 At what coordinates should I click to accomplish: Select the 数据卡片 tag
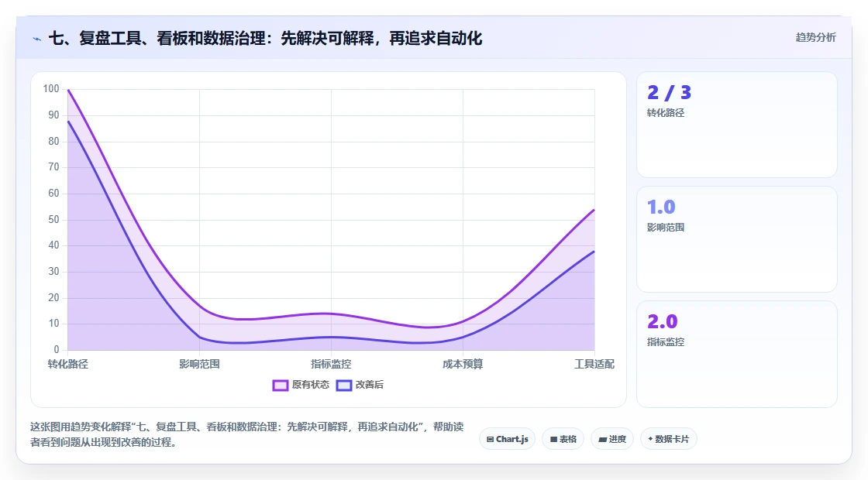(668, 439)
